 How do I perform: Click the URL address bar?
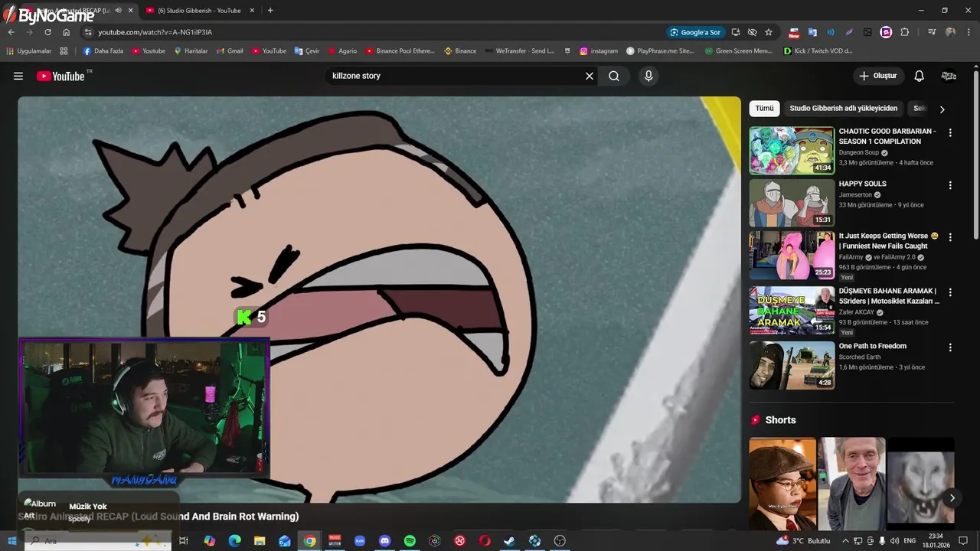367,32
